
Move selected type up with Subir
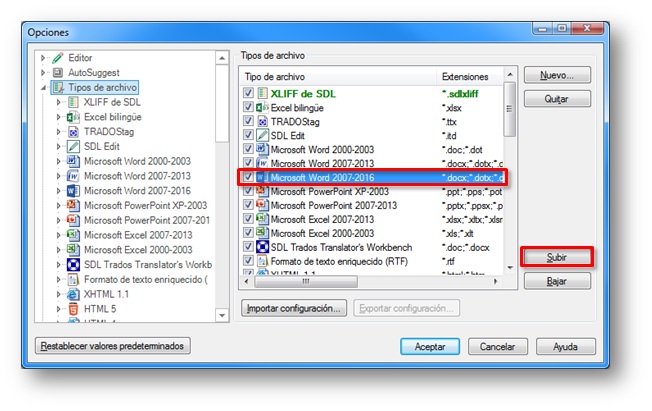(x=557, y=257)
